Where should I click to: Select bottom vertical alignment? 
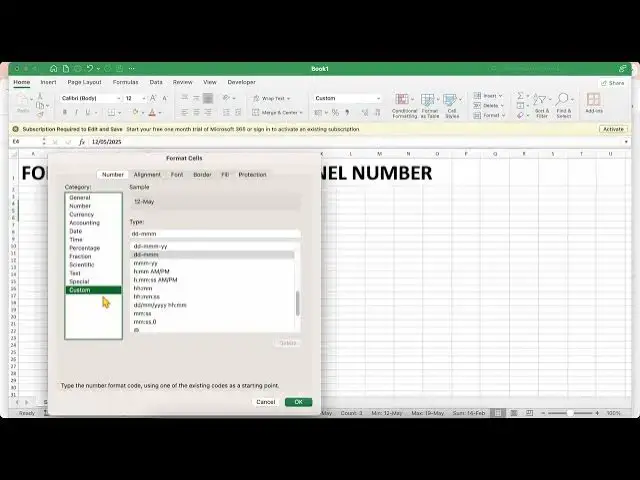click(208, 98)
